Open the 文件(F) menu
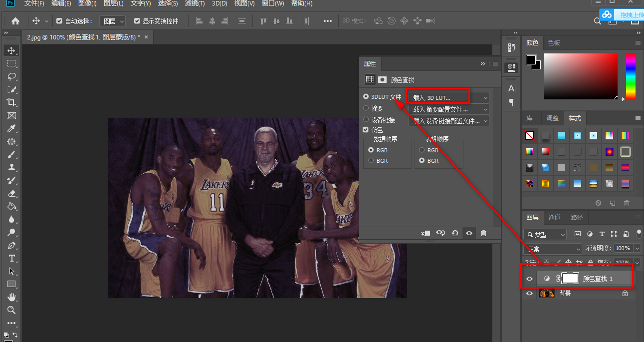Image resolution: width=644 pixels, height=342 pixels. (34, 3)
